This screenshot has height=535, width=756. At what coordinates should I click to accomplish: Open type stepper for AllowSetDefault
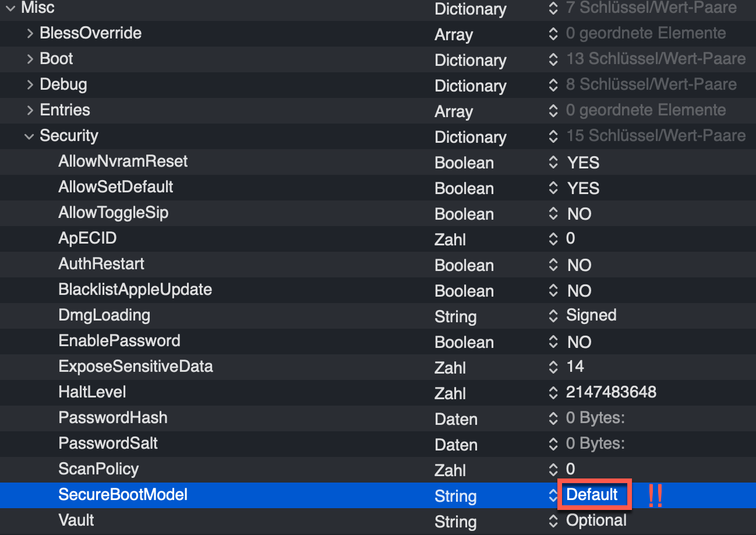coord(553,189)
